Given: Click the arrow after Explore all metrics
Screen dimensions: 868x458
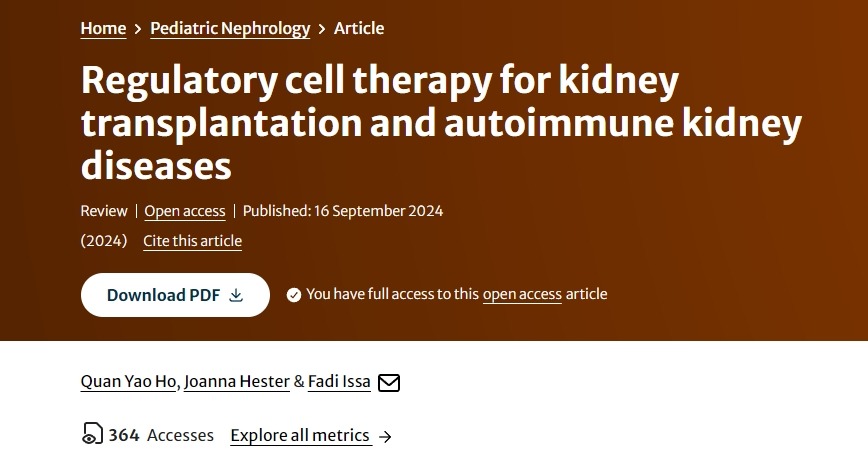Looking at the screenshot, I should (x=386, y=436).
